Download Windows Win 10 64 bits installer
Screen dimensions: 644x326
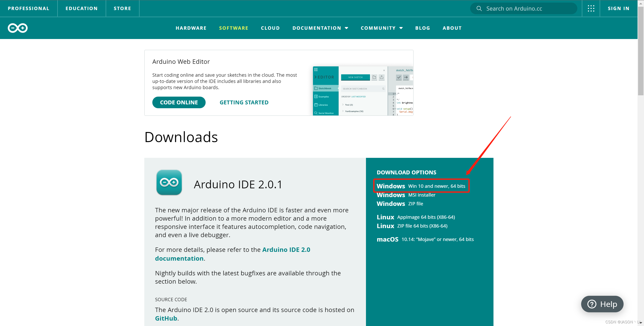421,186
